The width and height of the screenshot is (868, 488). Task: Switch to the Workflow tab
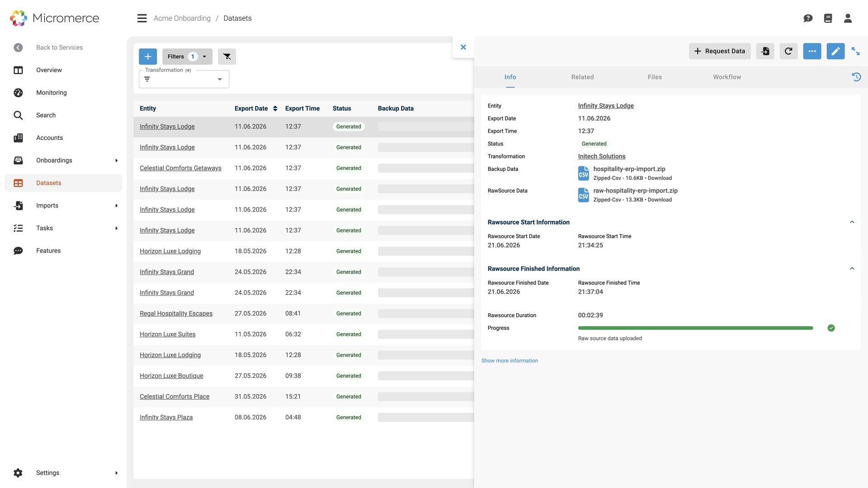click(x=727, y=77)
